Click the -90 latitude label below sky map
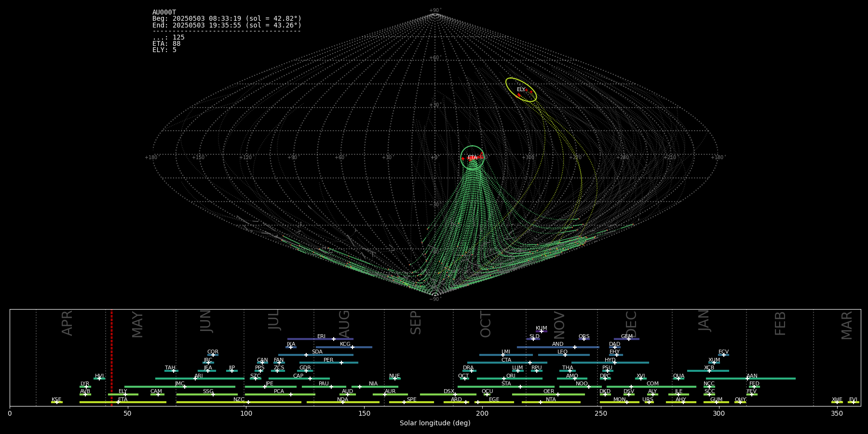868x434 pixels. tap(435, 299)
